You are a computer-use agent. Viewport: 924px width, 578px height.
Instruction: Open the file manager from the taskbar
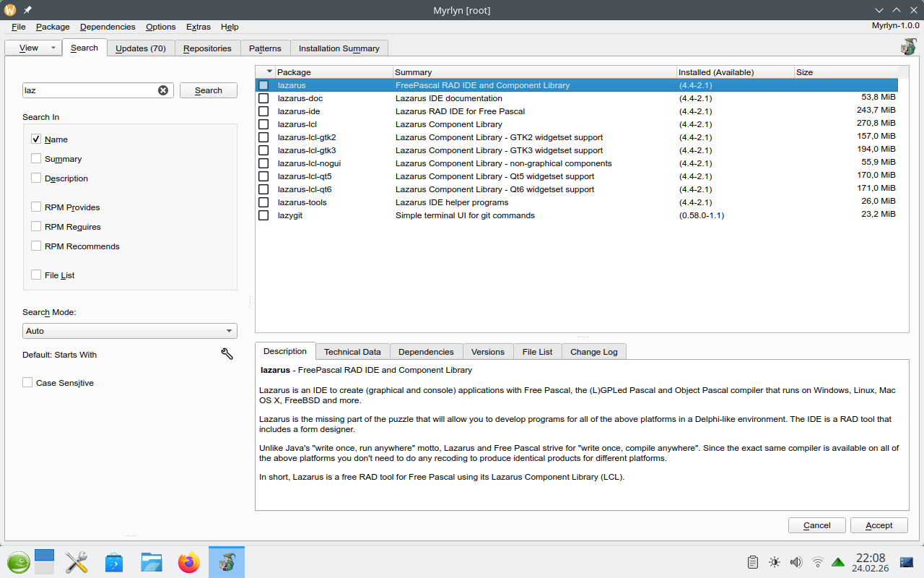coord(152,561)
